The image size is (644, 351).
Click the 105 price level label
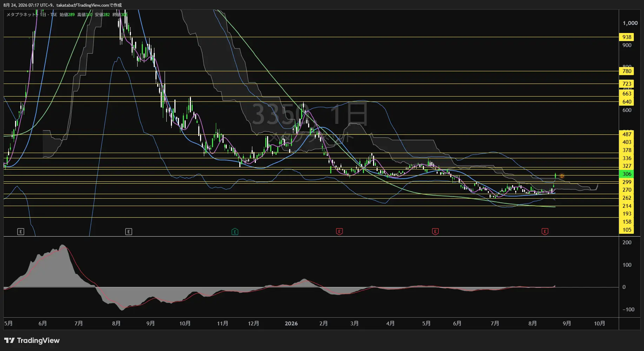pos(626,230)
